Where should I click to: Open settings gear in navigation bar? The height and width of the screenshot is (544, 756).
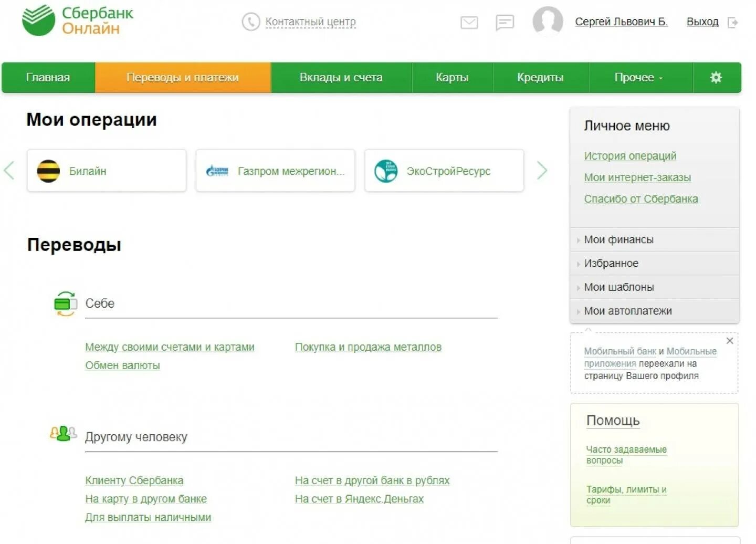pos(716,78)
